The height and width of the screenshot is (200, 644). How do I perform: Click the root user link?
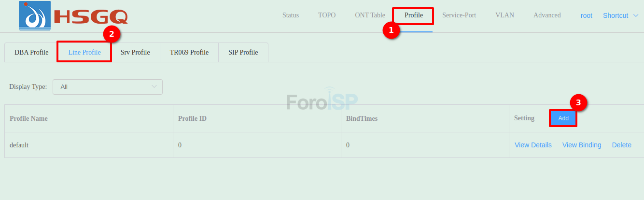[587, 15]
